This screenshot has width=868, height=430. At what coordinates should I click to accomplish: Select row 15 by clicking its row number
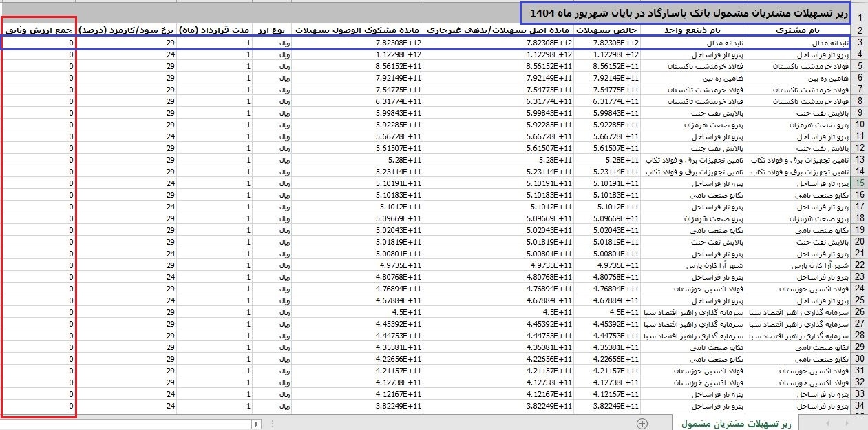point(858,183)
